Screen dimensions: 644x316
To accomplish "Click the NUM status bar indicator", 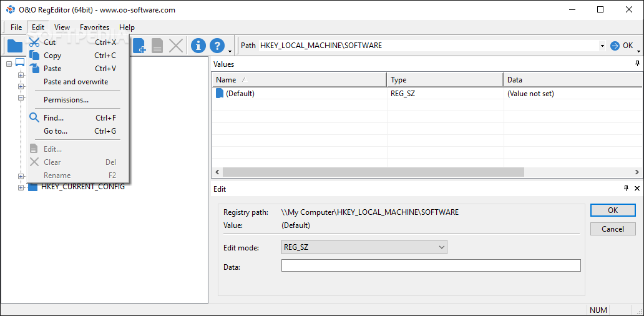I will [598, 310].
